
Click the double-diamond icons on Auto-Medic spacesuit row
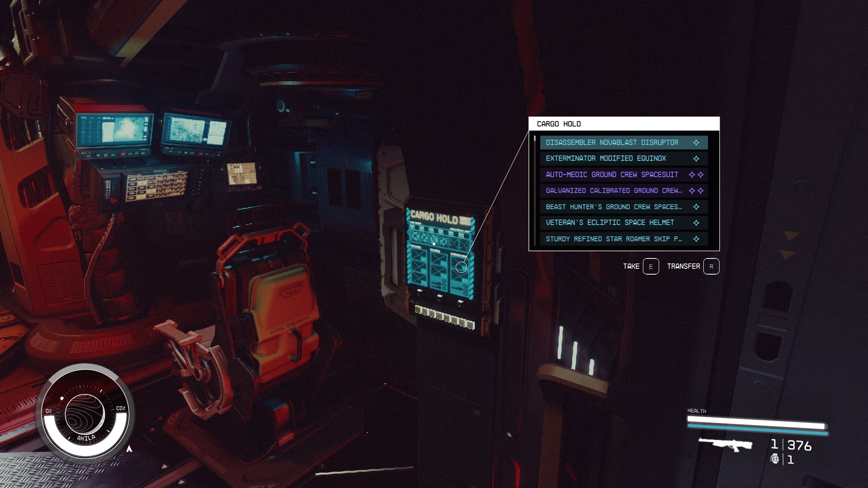pos(696,174)
